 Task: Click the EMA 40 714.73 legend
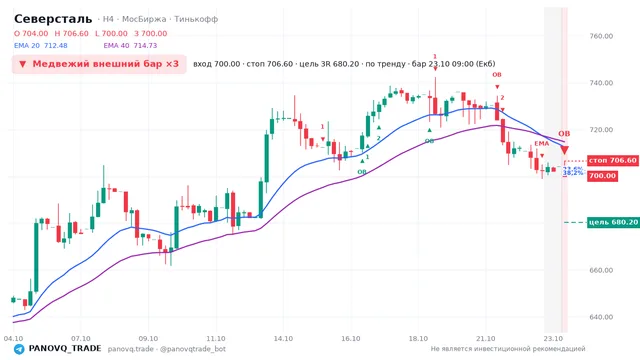tap(130, 46)
